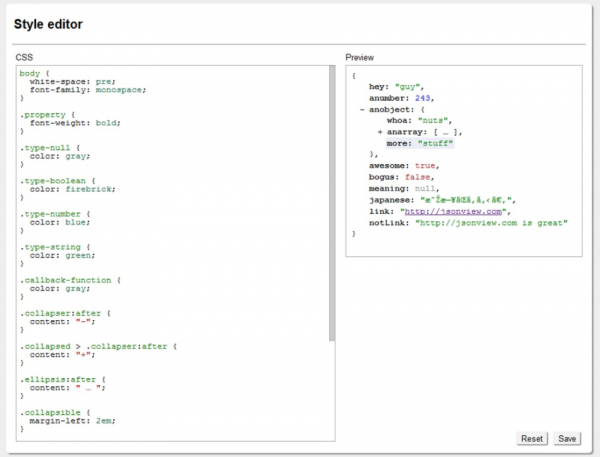Click the '.property {' selector line
This screenshot has height=457, width=600.
click(47, 115)
